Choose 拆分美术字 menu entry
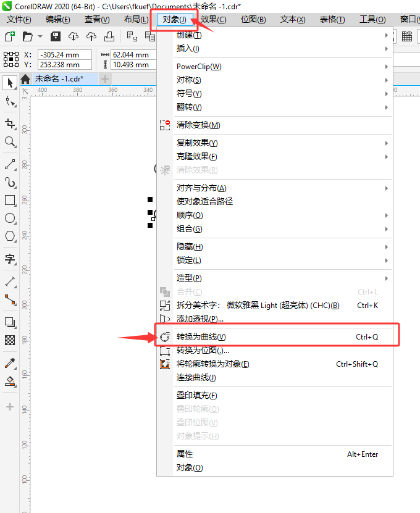The width and height of the screenshot is (420, 513). coord(275,306)
